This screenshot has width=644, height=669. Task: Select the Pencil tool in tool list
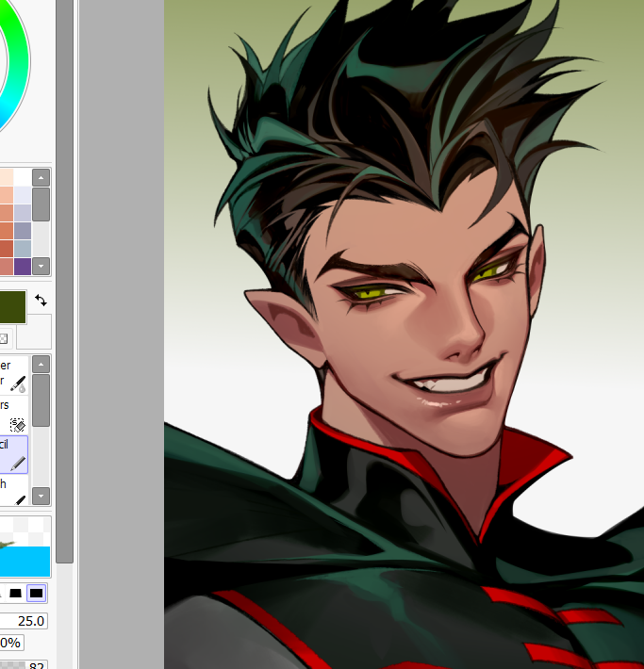point(13,454)
